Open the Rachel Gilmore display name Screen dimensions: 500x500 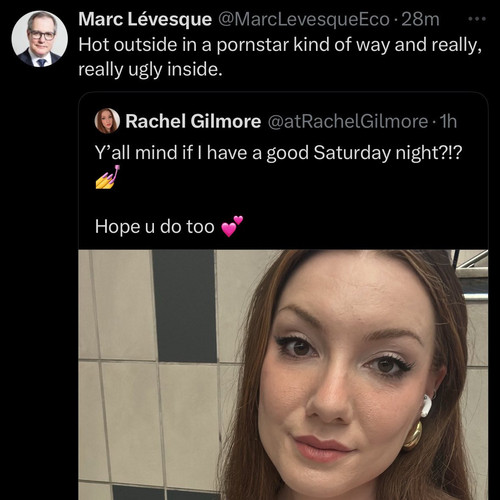click(x=193, y=121)
